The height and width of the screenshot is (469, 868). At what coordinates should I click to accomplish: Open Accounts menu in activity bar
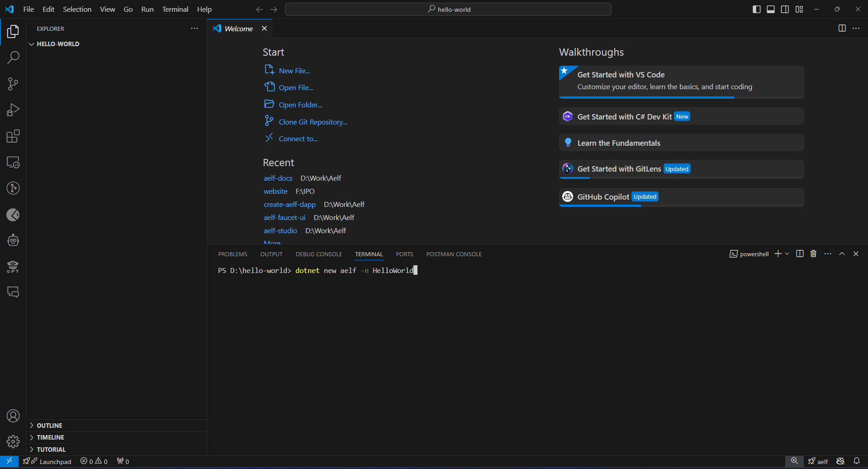pyautogui.click(x=13, y=416)
